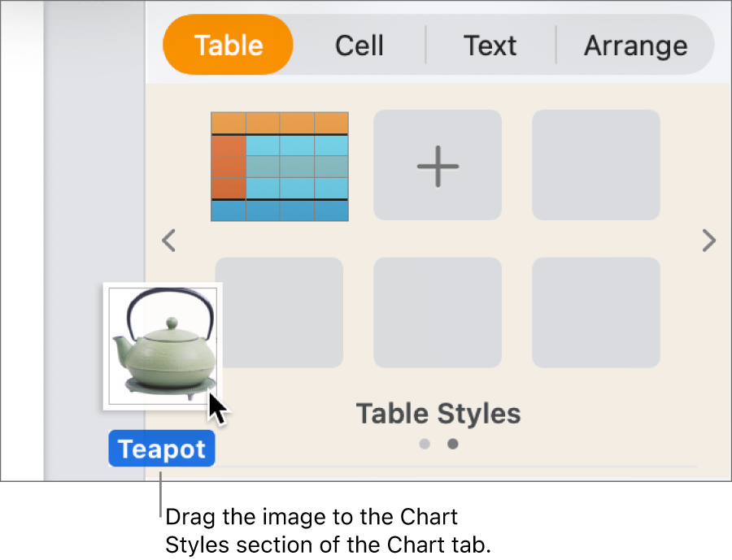Viewport: 732px width, 560px height.
Task: Select the first page indicator dot
Action: click(425, 444)
